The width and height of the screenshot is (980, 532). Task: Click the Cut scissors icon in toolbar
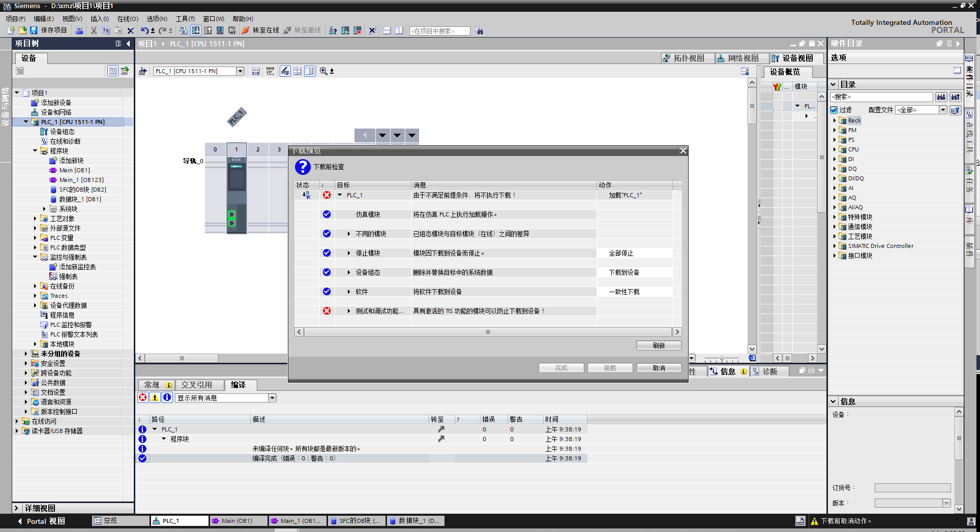94,30
